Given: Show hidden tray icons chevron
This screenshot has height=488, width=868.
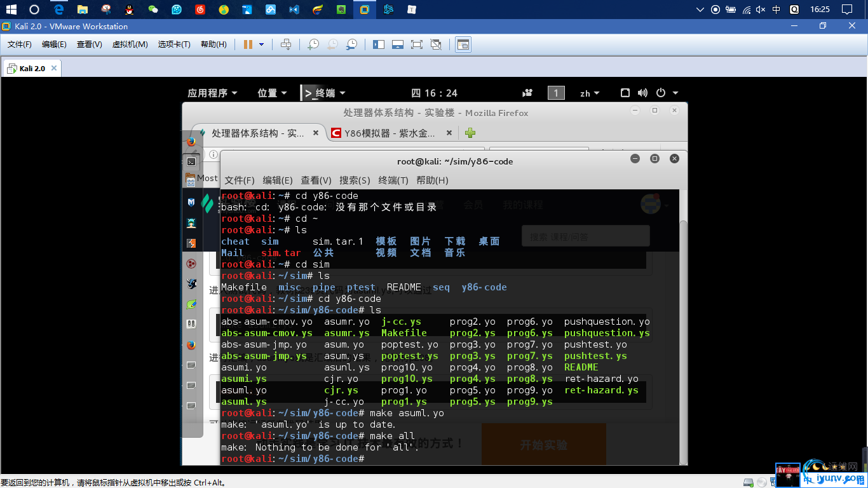Looking at the screenshot, I should point(700,10).
